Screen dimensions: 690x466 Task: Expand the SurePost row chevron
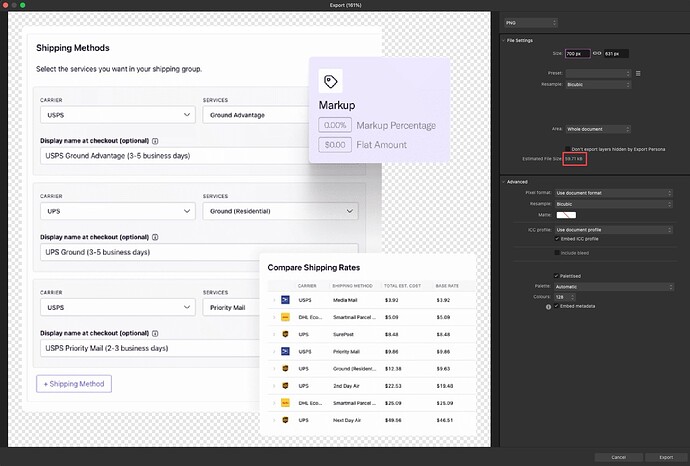(274, 334)
